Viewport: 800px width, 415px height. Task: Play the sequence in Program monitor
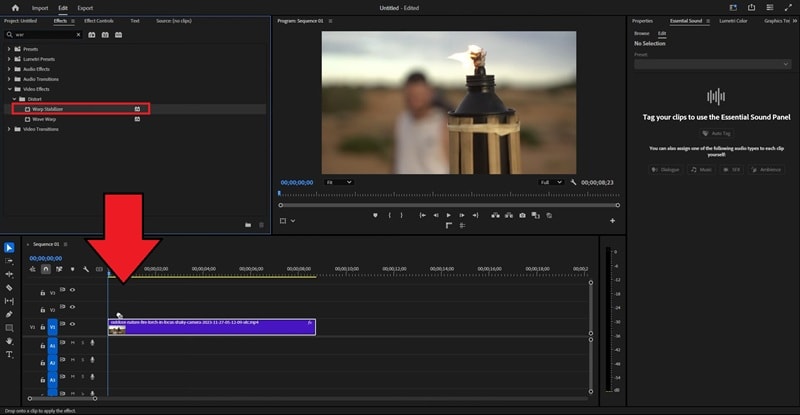tap(448, 215)
